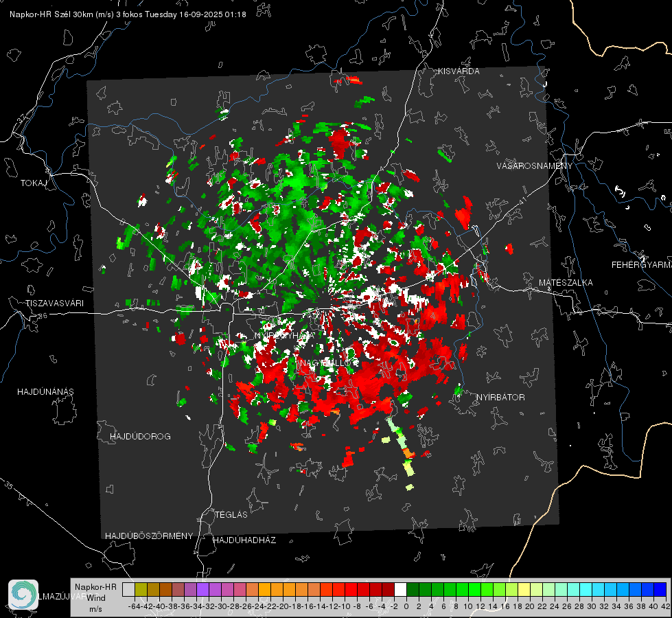Click the TISZAVASVÁRI town label
The height and width of the screenshot is (618, 672).
55,304
